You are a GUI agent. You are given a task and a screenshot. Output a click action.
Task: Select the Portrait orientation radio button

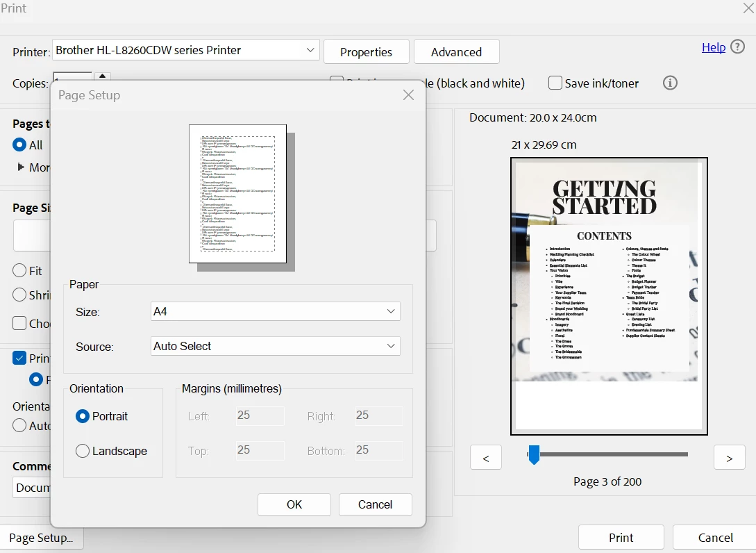(83, 416)
